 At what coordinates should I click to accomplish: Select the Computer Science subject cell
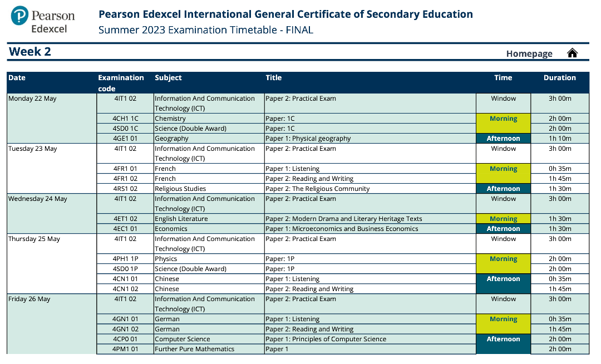tap(209, 339)
